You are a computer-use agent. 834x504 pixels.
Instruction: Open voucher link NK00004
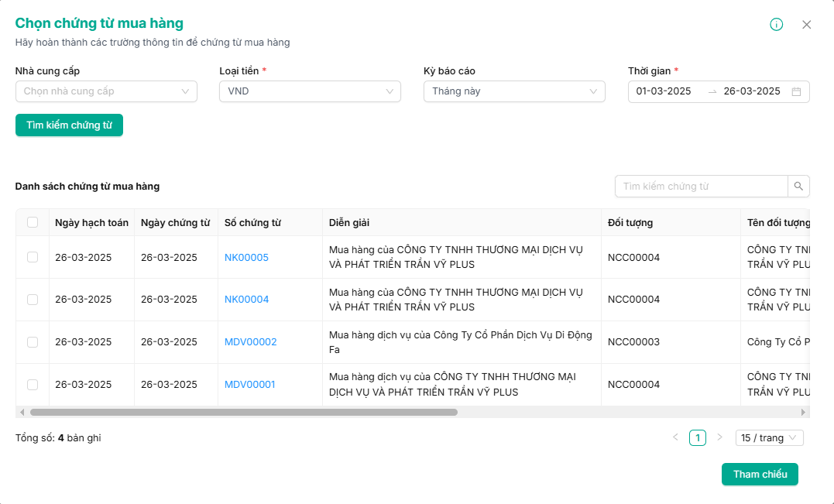[246, 300]
